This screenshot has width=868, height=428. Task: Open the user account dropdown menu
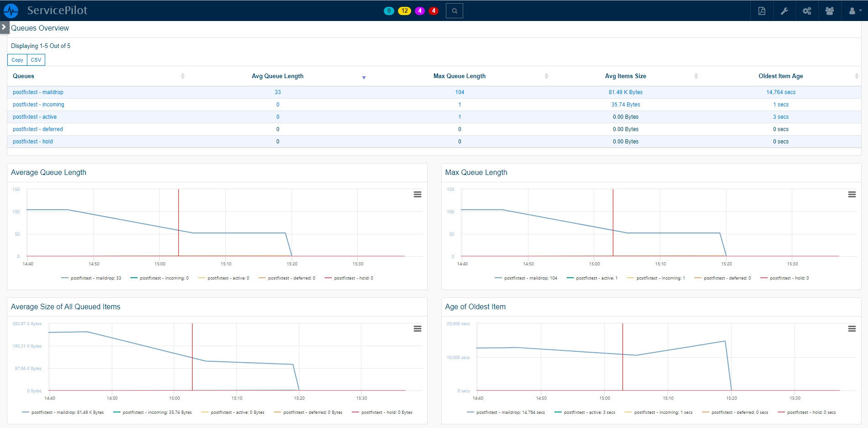(855, 11)
